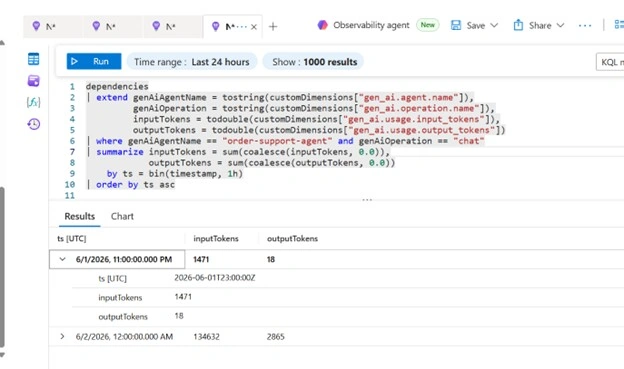Sort by outputTokens column header
Viewport: 624px width, 369px height.
click(292, 238)
